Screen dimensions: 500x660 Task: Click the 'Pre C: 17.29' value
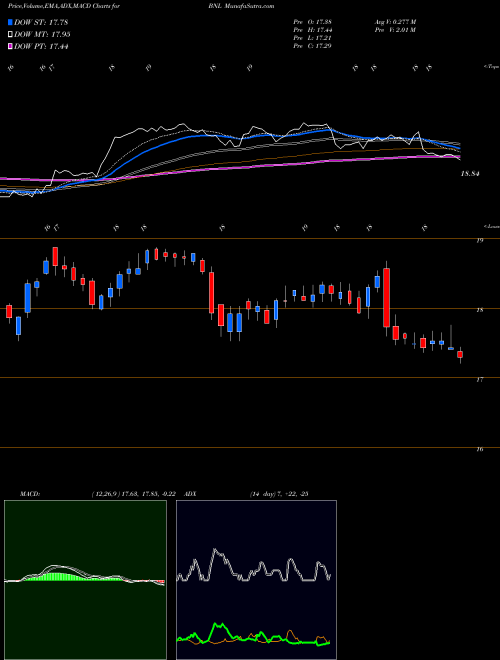(x=313, y=46)
